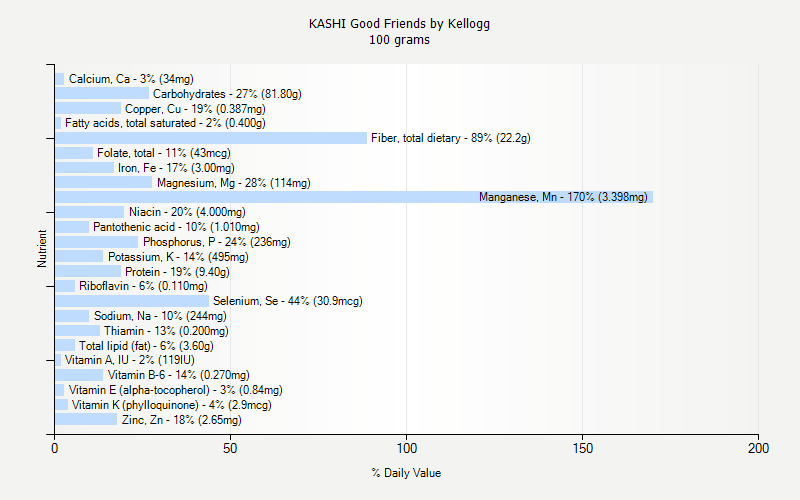Click the Protein bar
800x500 pixels.
(x=88, y=271)
